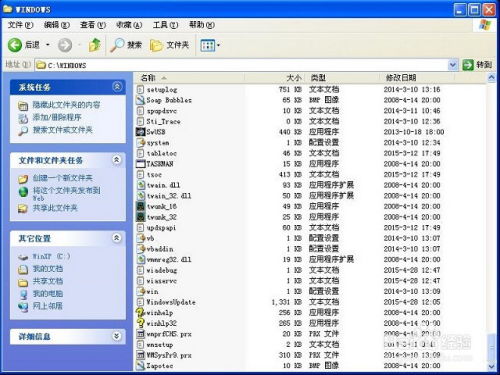Image resolution: width=500 pixels, height=375 pixels.
Task: Select the twunk_32 application icon
Action: pyautogui.click(x=141, y=217)
